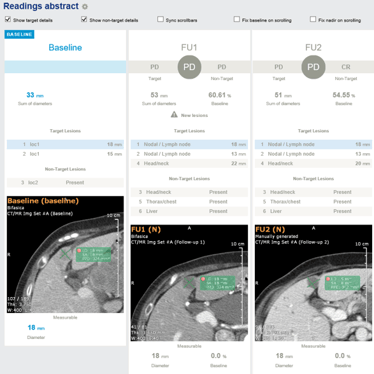Open the FU2 column heading
Screen dimensions: 374x374
click(313, 48)
